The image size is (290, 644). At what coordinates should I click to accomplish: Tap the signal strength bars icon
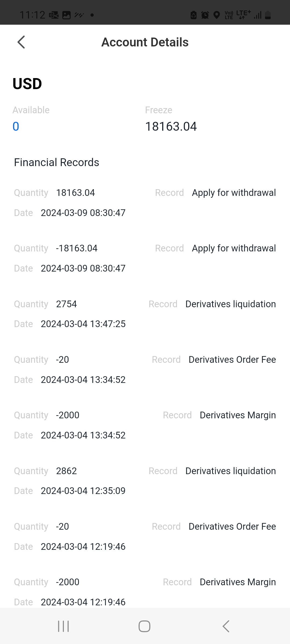click(258, 15)
